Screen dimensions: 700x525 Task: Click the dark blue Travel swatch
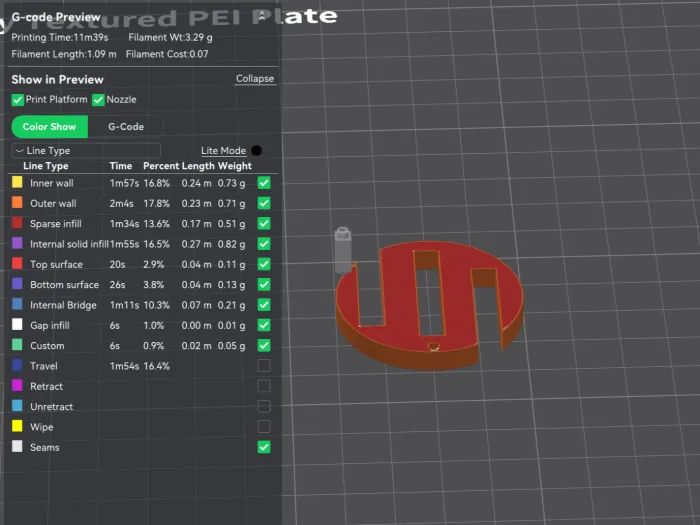point(17,365)
